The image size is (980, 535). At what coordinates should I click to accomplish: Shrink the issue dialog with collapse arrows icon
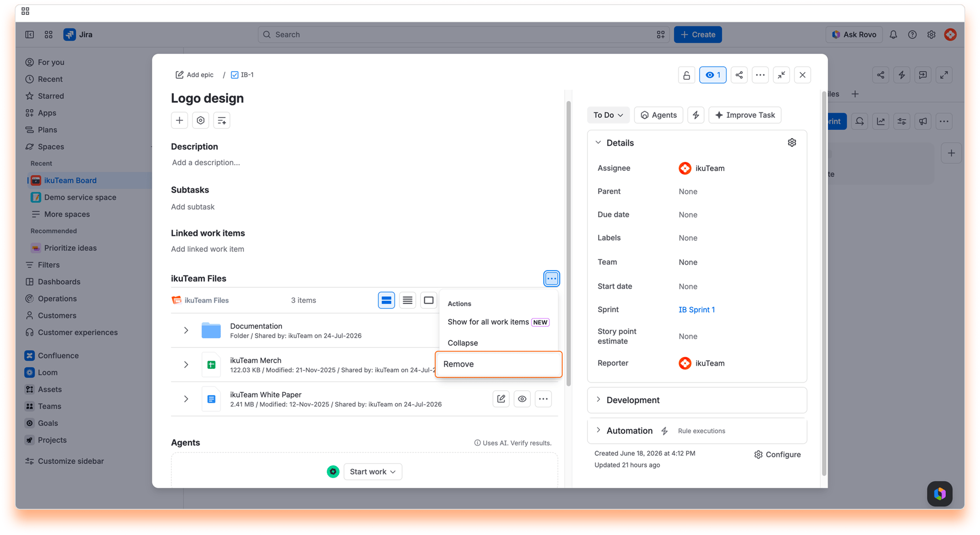[781, 75]
